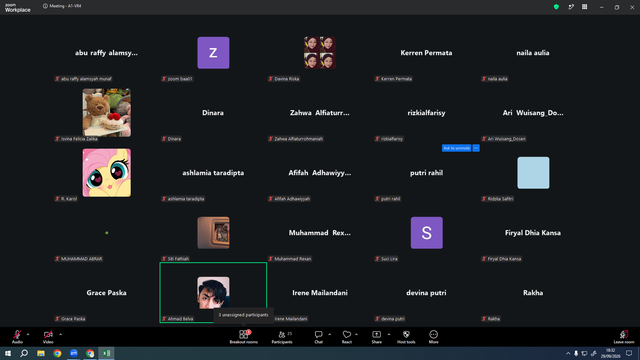Open the Participants list

click(282, 337)
